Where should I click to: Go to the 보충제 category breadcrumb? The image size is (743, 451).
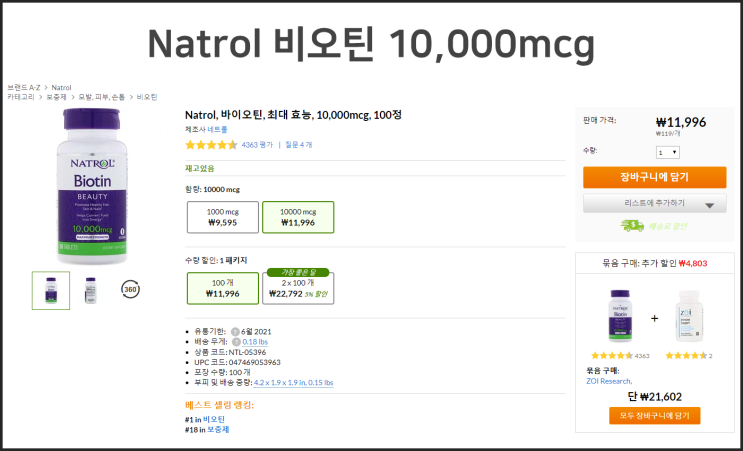coord(59,97)
